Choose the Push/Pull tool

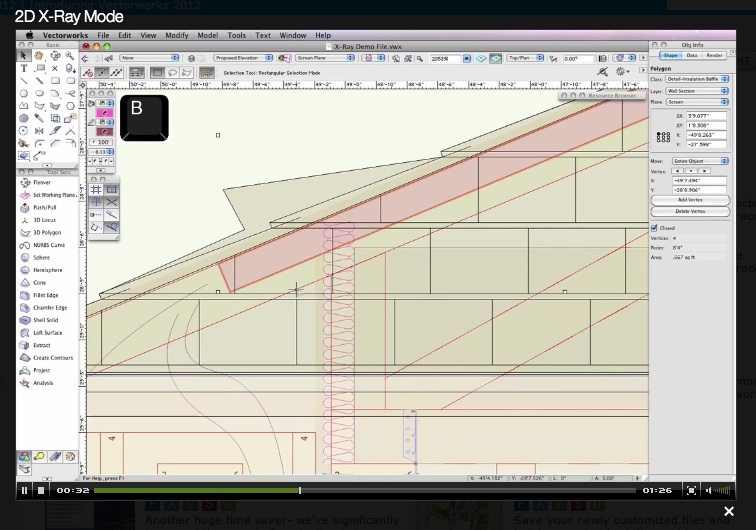pos(44,207)
